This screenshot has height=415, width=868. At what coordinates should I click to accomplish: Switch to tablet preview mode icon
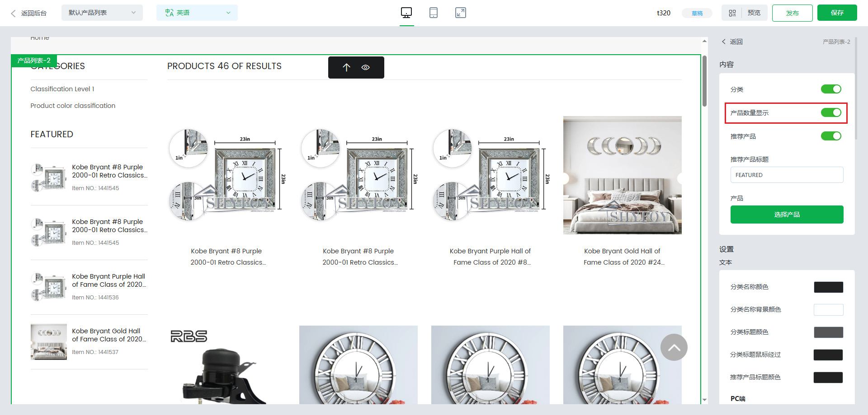click(x=433, y=13)
